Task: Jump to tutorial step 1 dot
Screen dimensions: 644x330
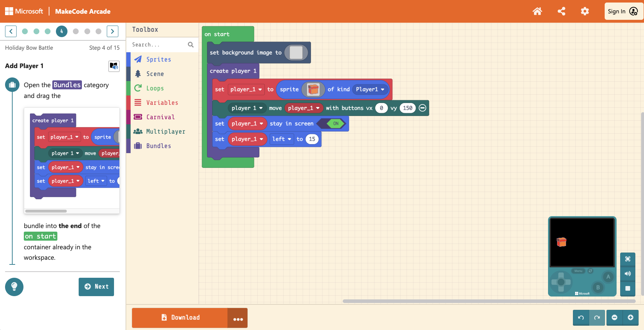Action: [x=25, y=31]
